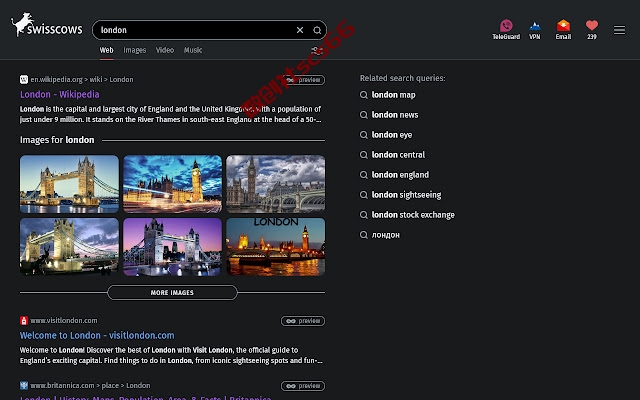Screen dimensions: 640x400
Task: Open the London - Wikipedia result
Action: [60, 94]
